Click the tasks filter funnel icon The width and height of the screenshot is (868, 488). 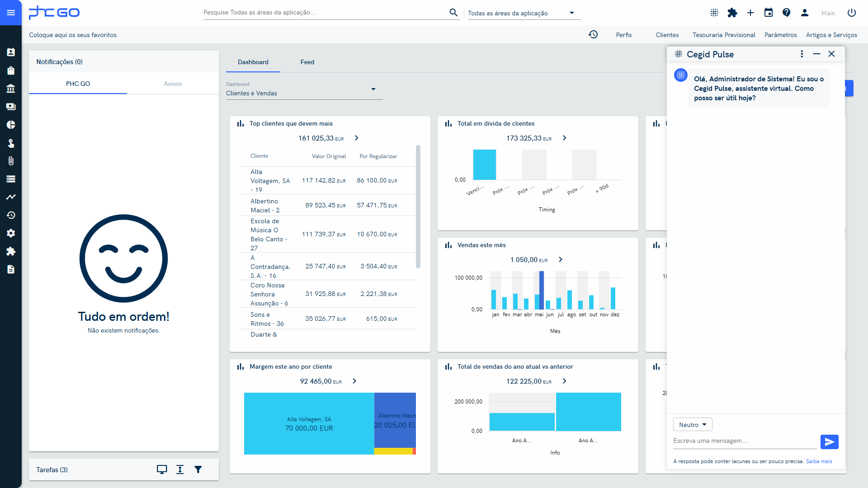(x=198, y=469)
